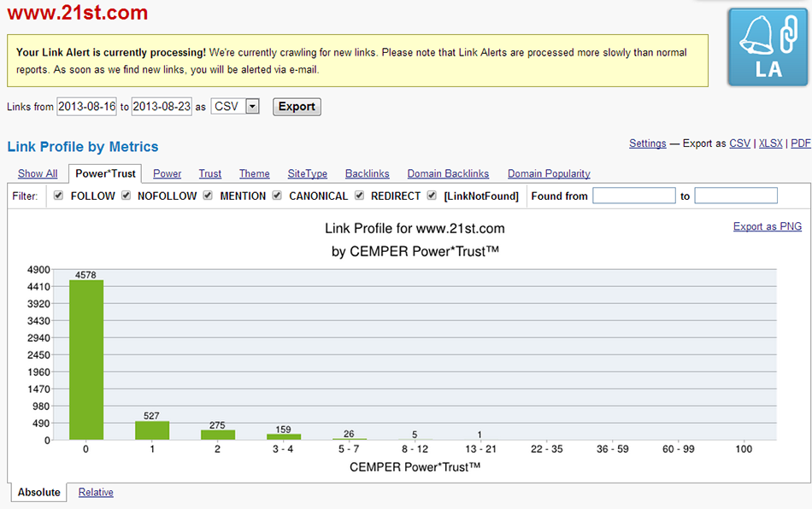The height and width of the screenshot is (509, 812).
Task: Export link profile as CSV link
Action: [739, 143]
